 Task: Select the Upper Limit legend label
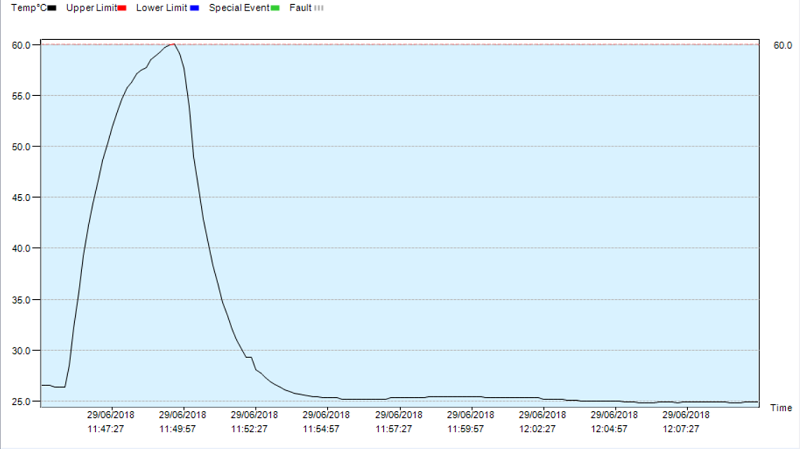coord(91,8)
